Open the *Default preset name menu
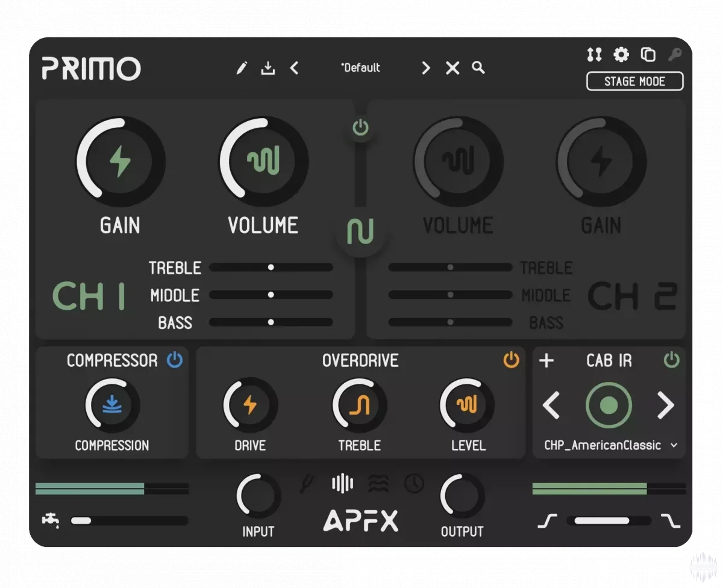 [360, 68]
